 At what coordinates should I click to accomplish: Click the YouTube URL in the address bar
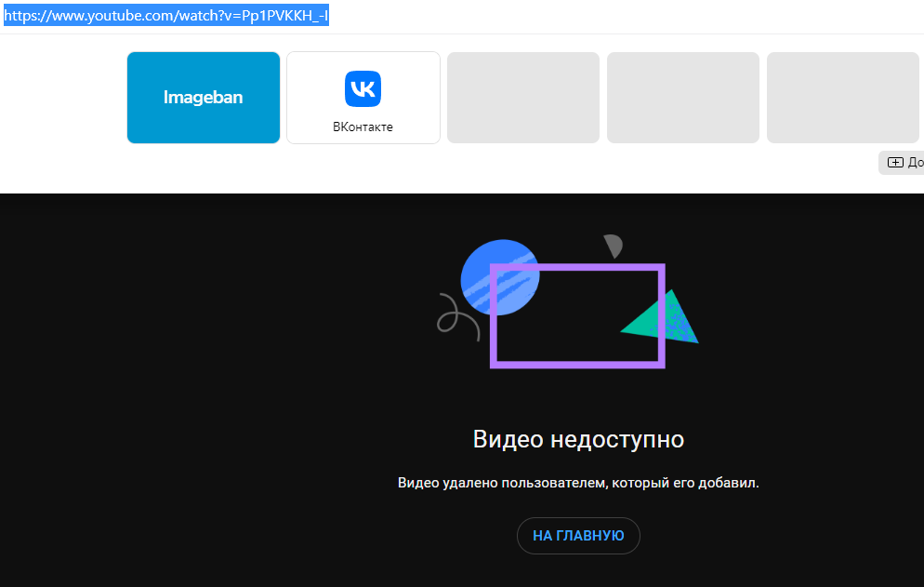tap(167, 16)
